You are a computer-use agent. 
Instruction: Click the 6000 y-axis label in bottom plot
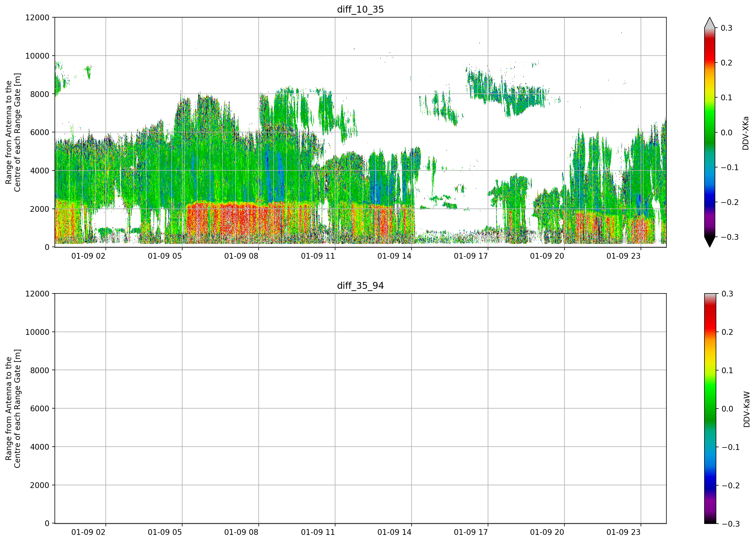(40, 408)
